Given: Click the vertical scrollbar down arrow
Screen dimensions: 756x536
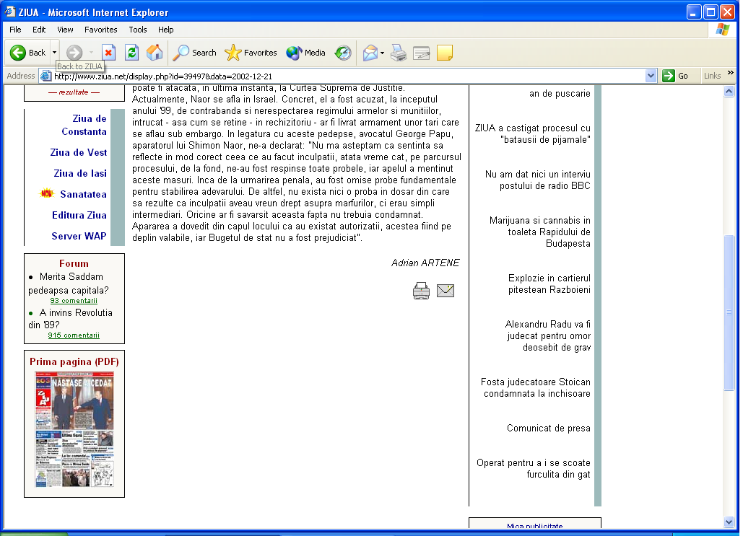Looking at the screenshot, I should point(729,522).
